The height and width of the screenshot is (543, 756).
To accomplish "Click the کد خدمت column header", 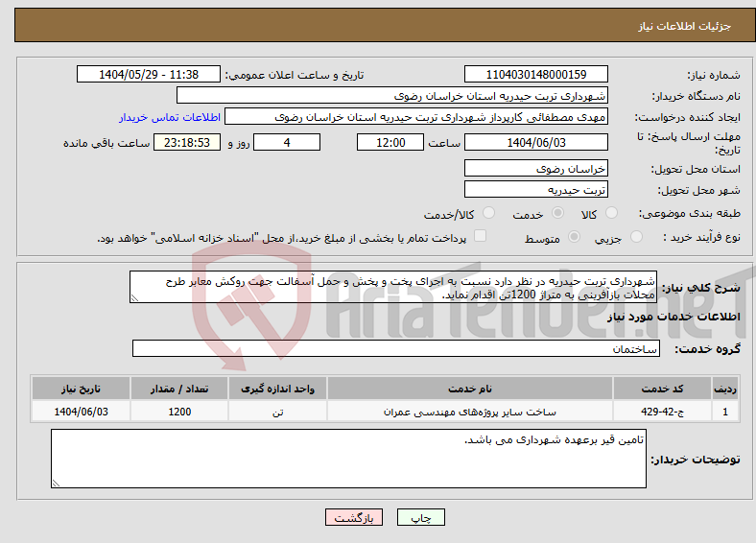I will [x=662, y=389].
